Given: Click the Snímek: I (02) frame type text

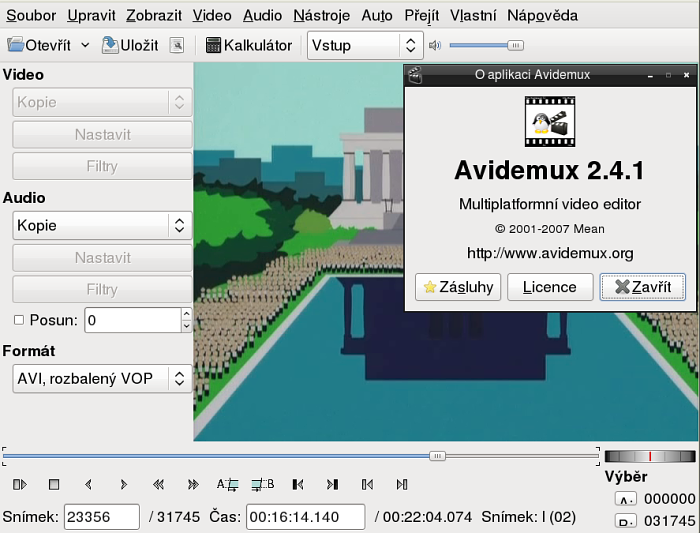Looking at the screenshot, I should coord(529,517).
